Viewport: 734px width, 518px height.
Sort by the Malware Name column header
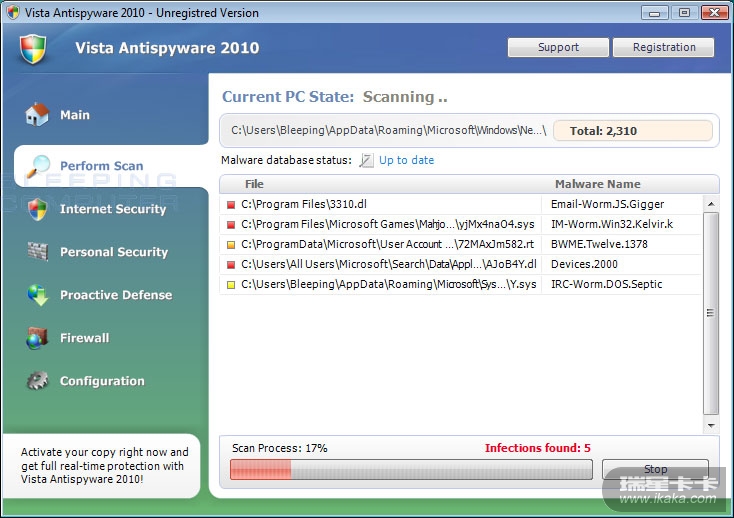coord(597,184)
